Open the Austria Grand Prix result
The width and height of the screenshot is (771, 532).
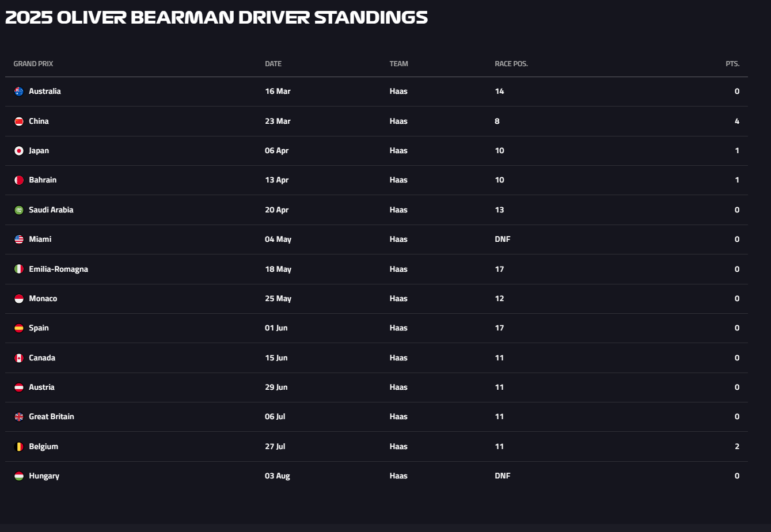(x=41, y=387)
